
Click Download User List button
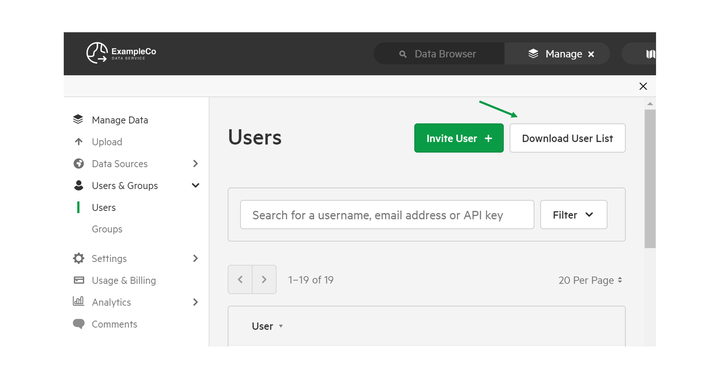tap(568, 138)
